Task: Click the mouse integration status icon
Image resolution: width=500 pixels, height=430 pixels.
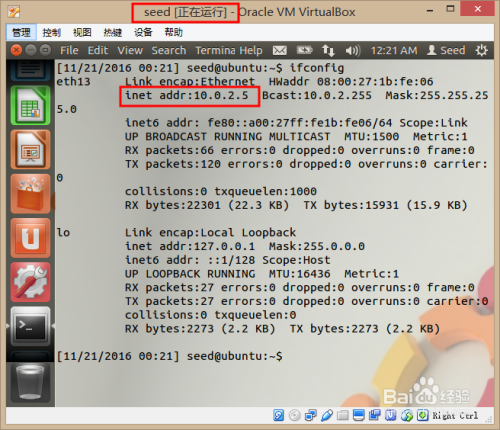Action: (x=407, y=415)
